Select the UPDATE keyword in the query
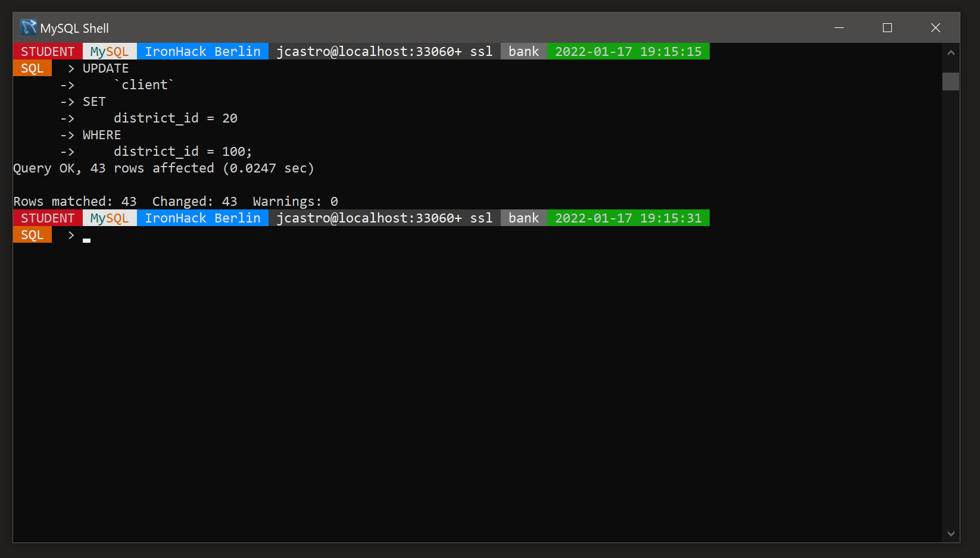 pyautogui.click(x=105, y=68)
